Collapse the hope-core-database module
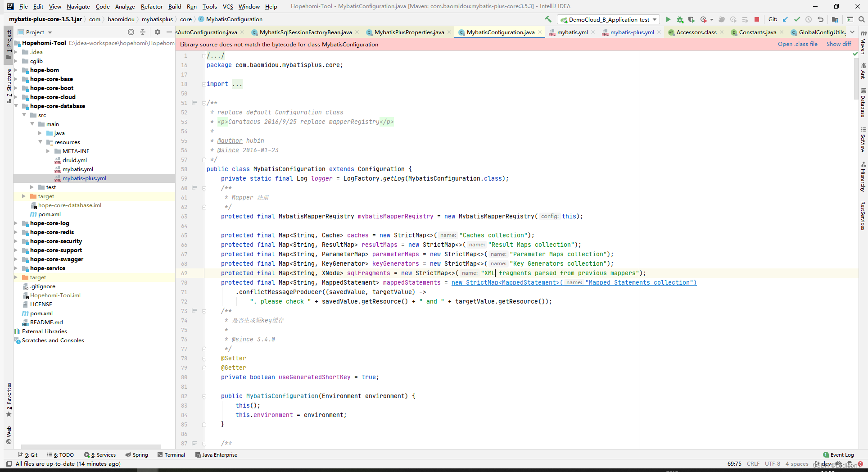This screenshot has width=868, height=472. [16, 106]
